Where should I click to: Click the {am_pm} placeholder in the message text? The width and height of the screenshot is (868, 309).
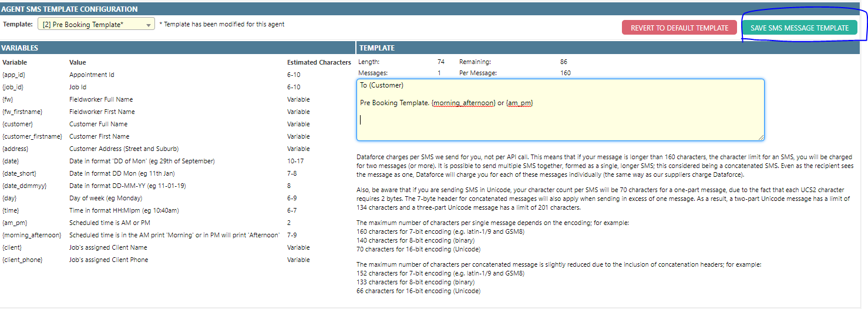point(519,103)
